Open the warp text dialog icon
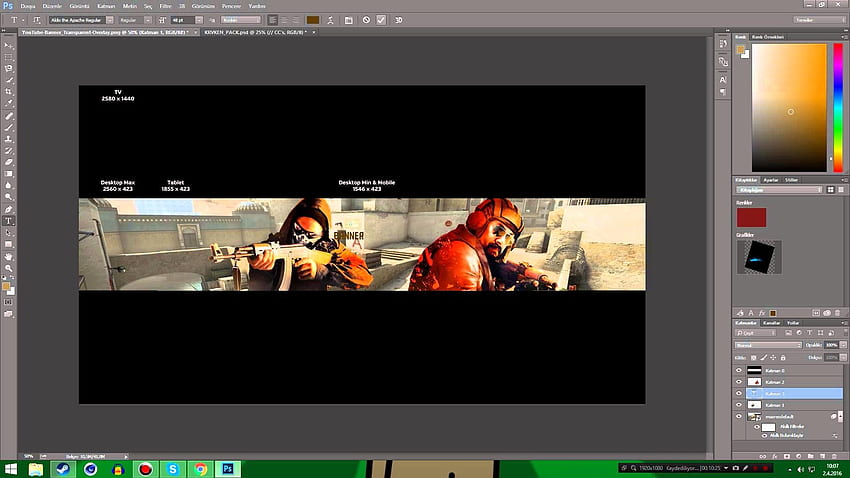 click(x=330, y=20)
